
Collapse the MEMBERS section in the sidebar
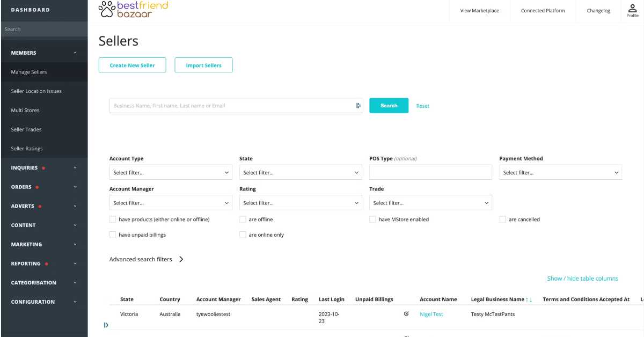[x=44, y=53]
